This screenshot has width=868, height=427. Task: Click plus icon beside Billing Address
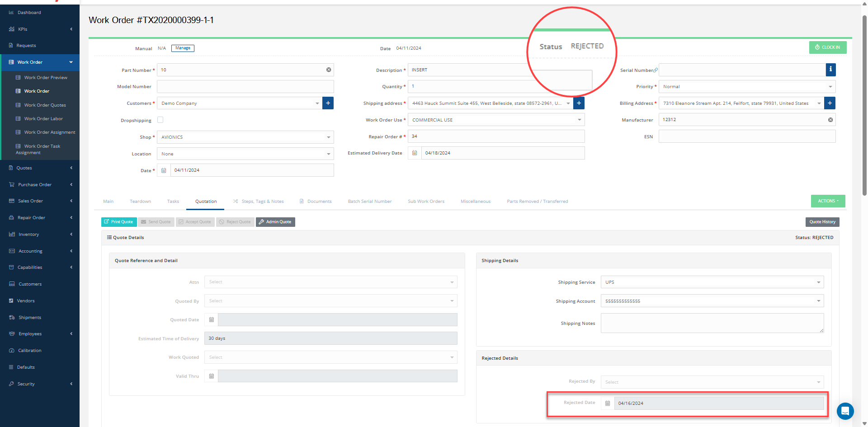(x=830, y=103)
